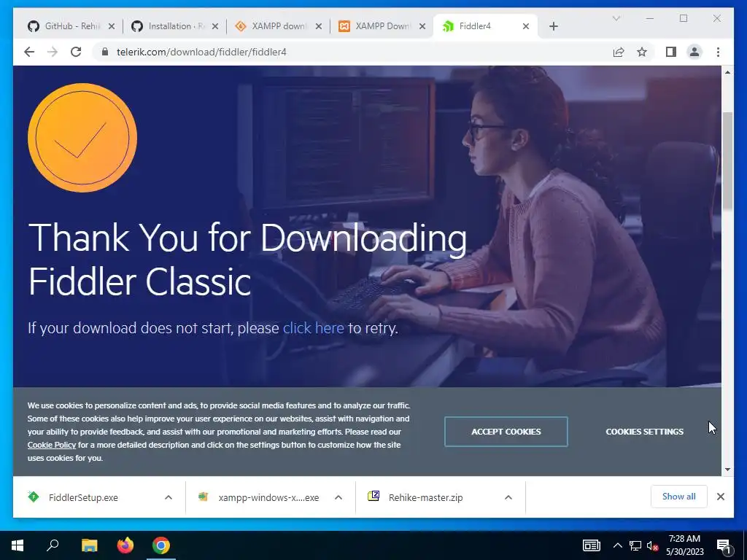
Task: Open volume tray icon
Action: tap(652, 545)
